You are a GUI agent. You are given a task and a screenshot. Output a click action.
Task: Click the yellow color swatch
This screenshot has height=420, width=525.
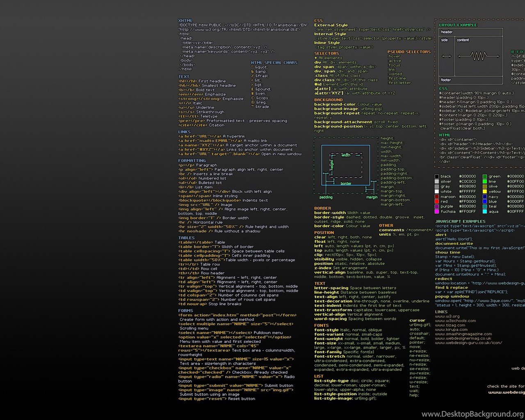point(485,191)
